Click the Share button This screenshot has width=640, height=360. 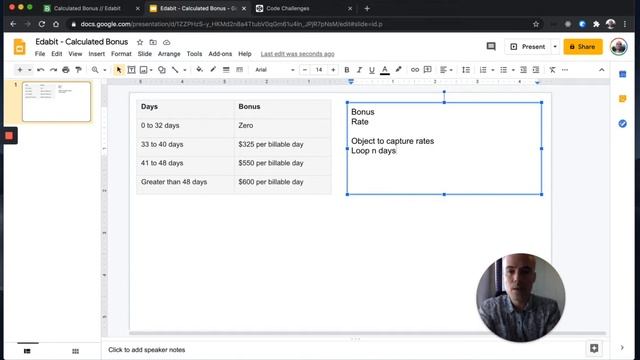[x=583, y=47]
